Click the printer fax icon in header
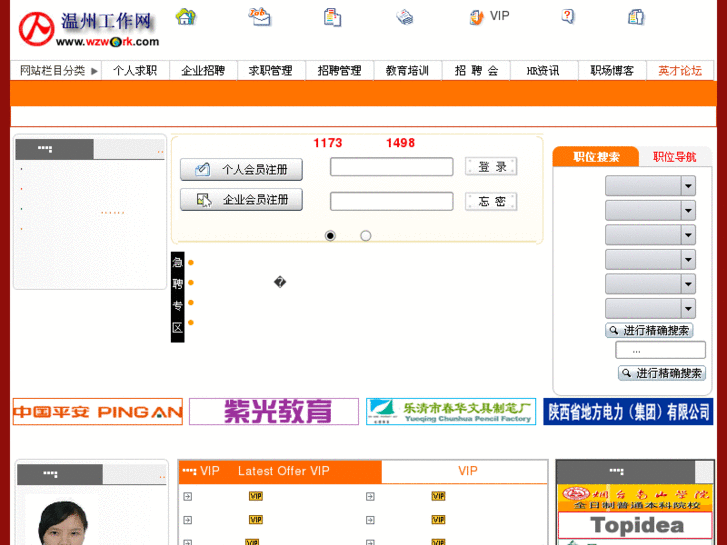Viewport: 727px width, 545px height. (404, 17)
